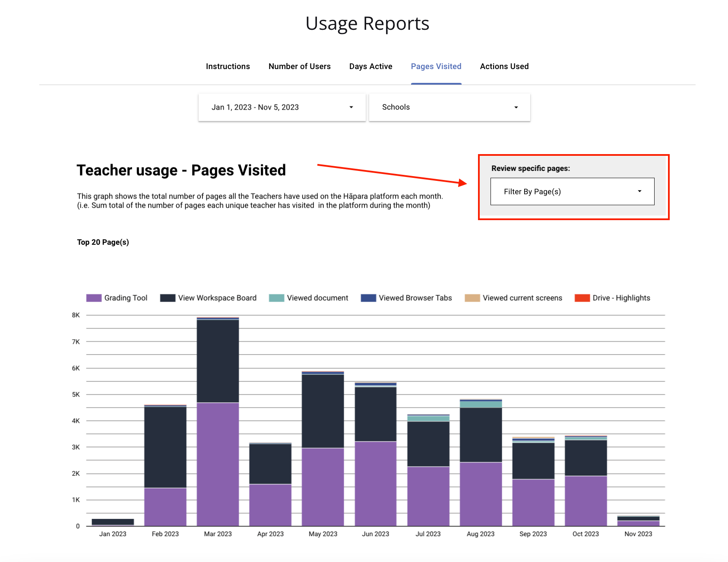Open the Instructions tab

pyautogui.click(x=228, y=66)
